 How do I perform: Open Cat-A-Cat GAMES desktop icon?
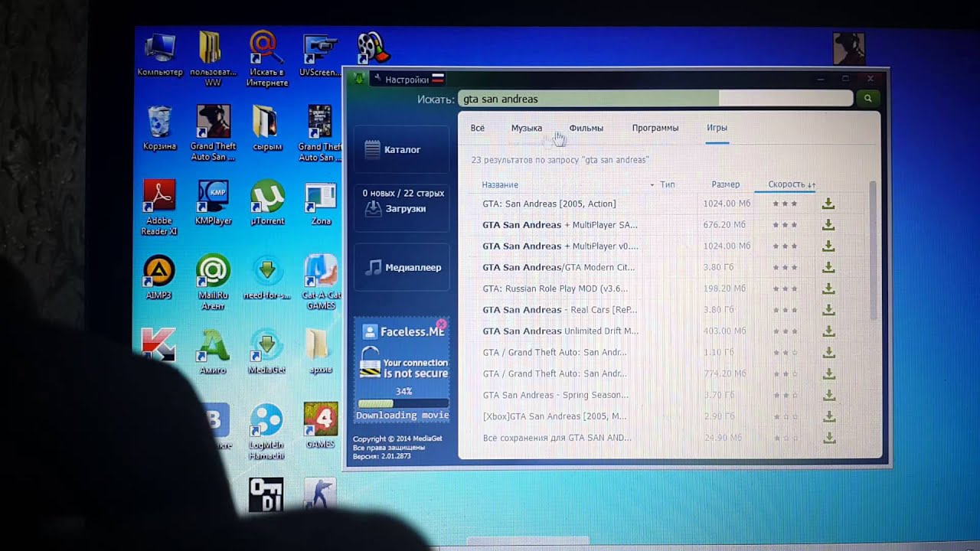(321, 282)
